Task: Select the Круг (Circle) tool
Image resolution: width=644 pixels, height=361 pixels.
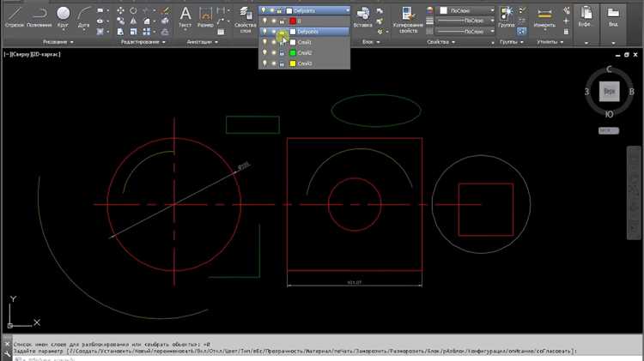Action: pyautogui.click(x=63, y=17)
